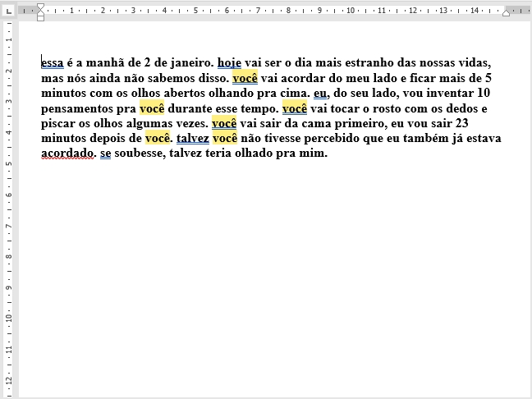The image size is (532, 399).
Task: Click the underlined word "talvez"
Action: tap(192, 138)
